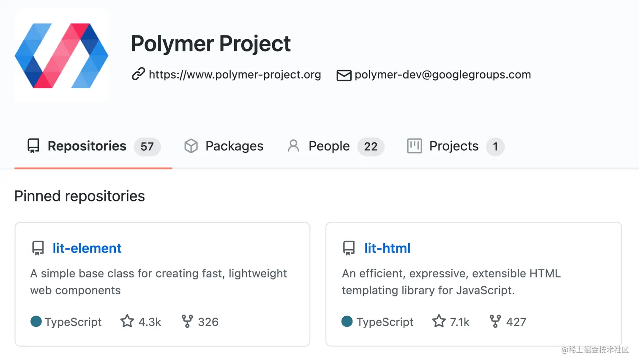The width and height of the screenshot is (639, 364).
Task: Select the Projects tab
Action: pos(453,146)
